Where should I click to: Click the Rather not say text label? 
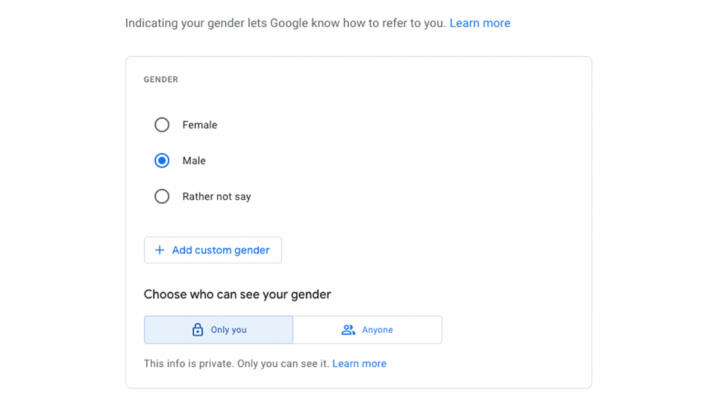tap(217, 197)
